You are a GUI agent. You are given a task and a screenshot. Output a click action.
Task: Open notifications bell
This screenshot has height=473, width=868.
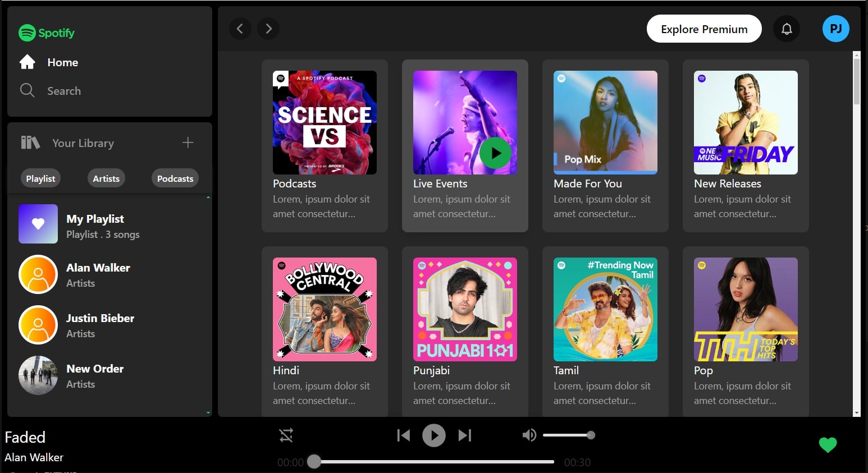[787, 29]
